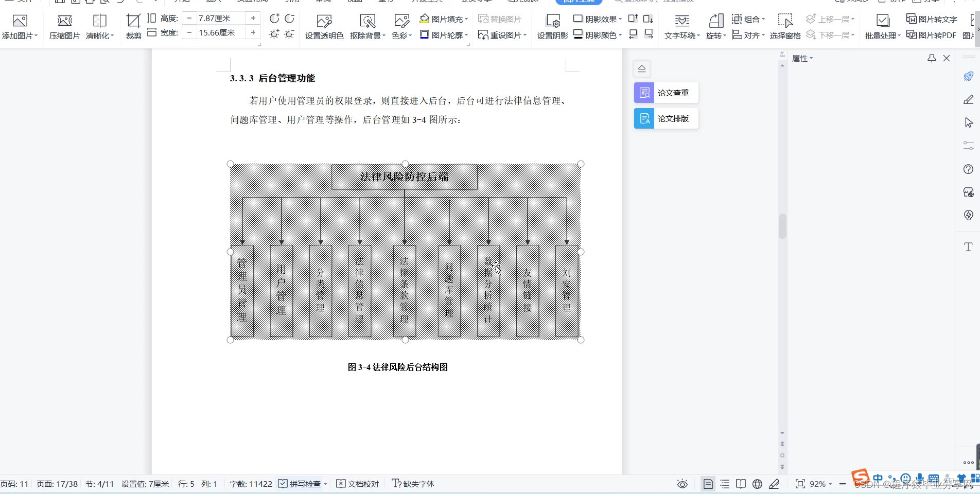Click the Color (色彩) icon

pos(401,21)
